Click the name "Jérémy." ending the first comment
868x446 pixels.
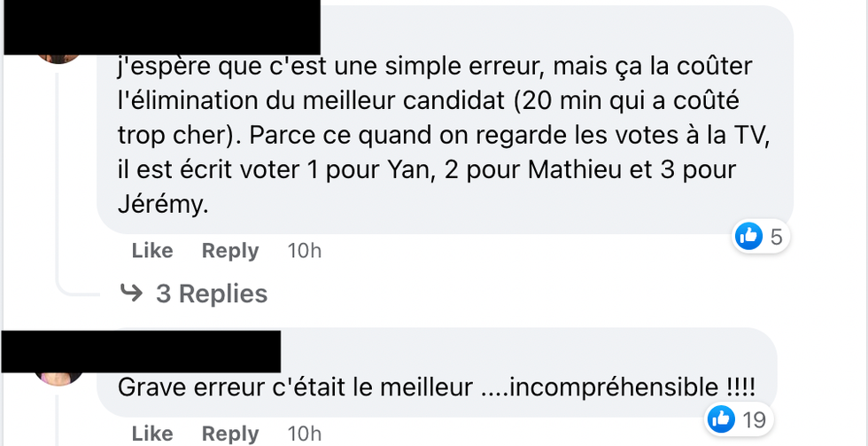[x=163, y=204]
